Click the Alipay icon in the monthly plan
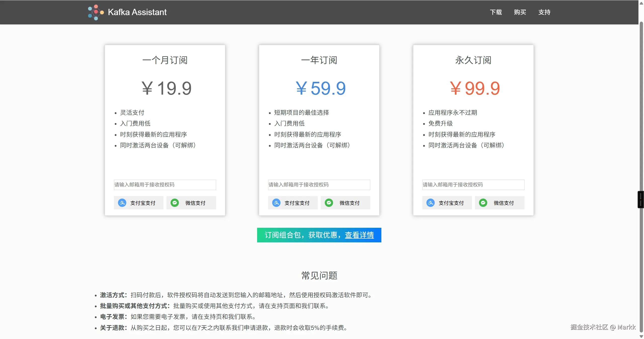The width and height of the screenshot is (644, 339). click(x=122, y=203)
